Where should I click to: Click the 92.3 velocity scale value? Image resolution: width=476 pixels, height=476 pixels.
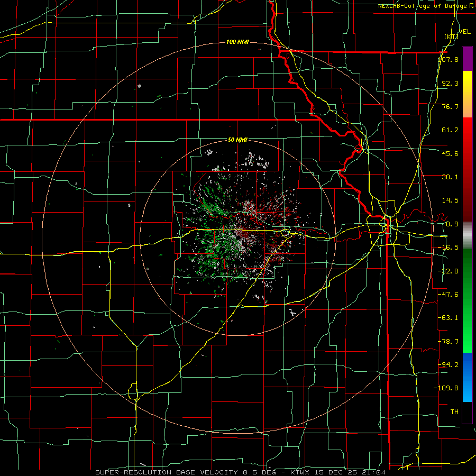pos(450,83)
